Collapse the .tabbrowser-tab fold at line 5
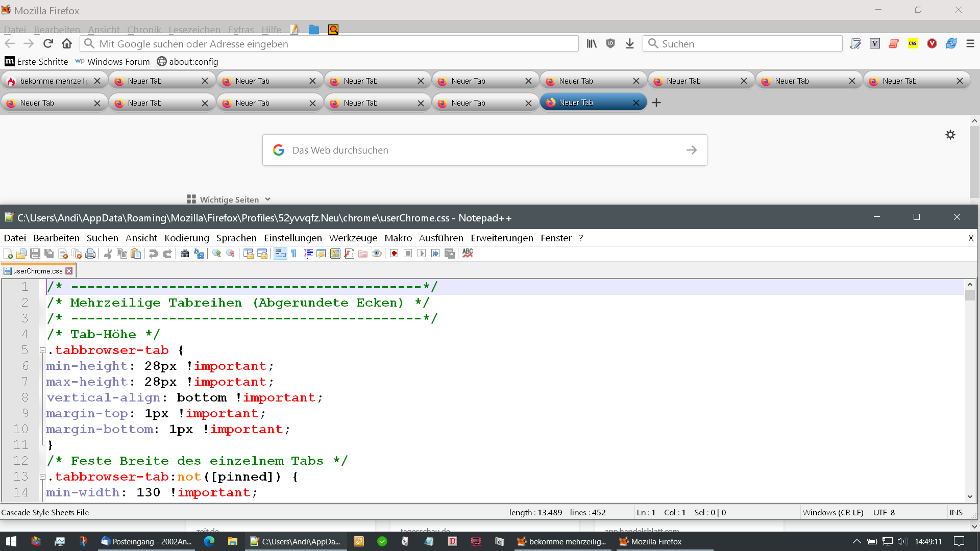Viewport: 980px width, 551px height. click(43, 350)
